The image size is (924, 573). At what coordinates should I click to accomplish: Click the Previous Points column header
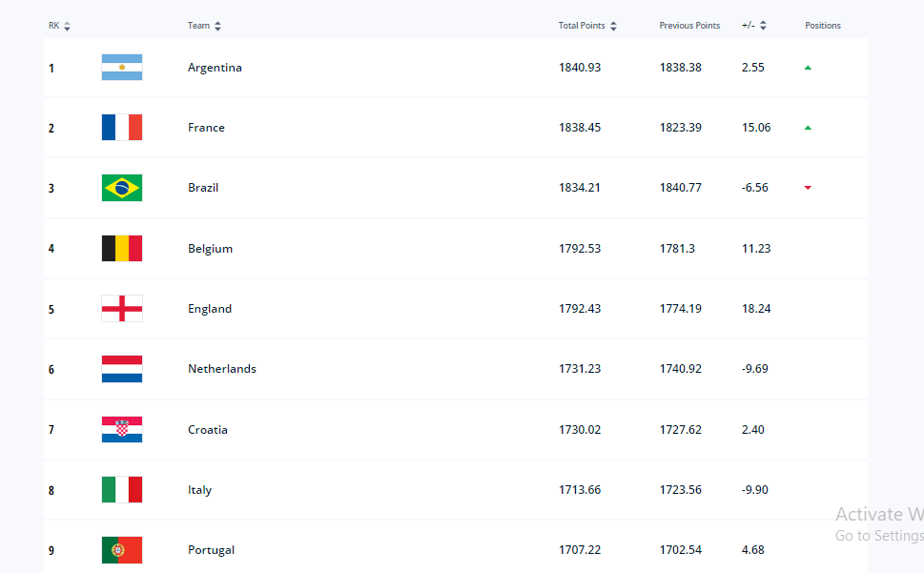[x=689, y=26]
